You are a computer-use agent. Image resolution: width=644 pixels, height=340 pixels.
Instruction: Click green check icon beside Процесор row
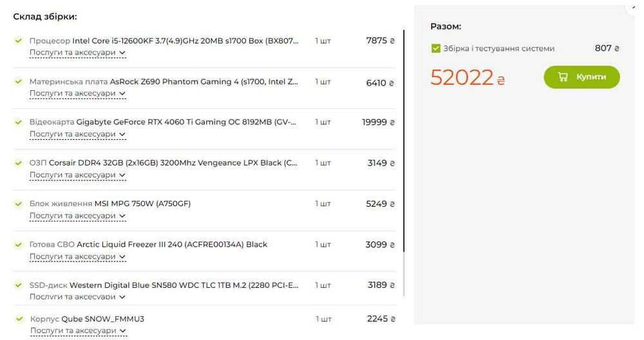click(x=19, y=41)
